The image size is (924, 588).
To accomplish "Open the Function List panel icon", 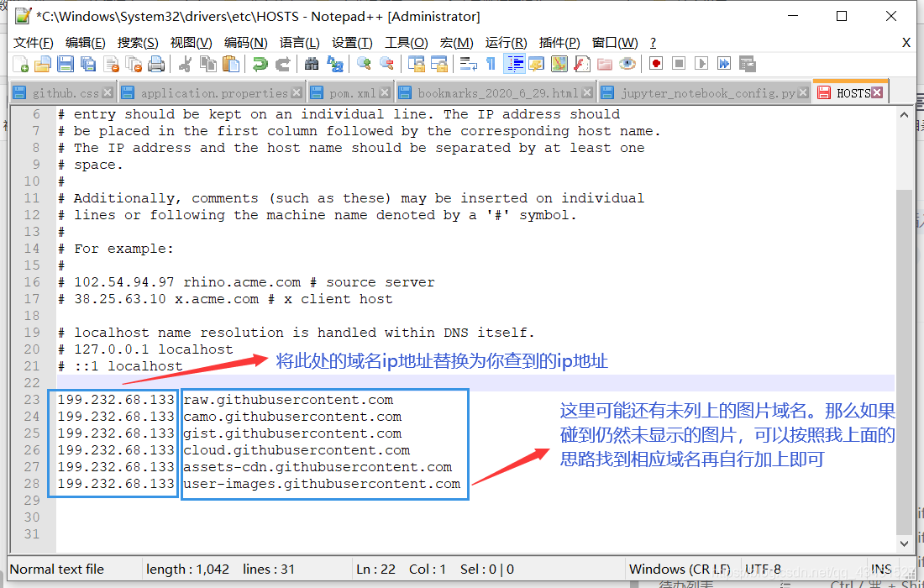I will click(x=582, y=64).
